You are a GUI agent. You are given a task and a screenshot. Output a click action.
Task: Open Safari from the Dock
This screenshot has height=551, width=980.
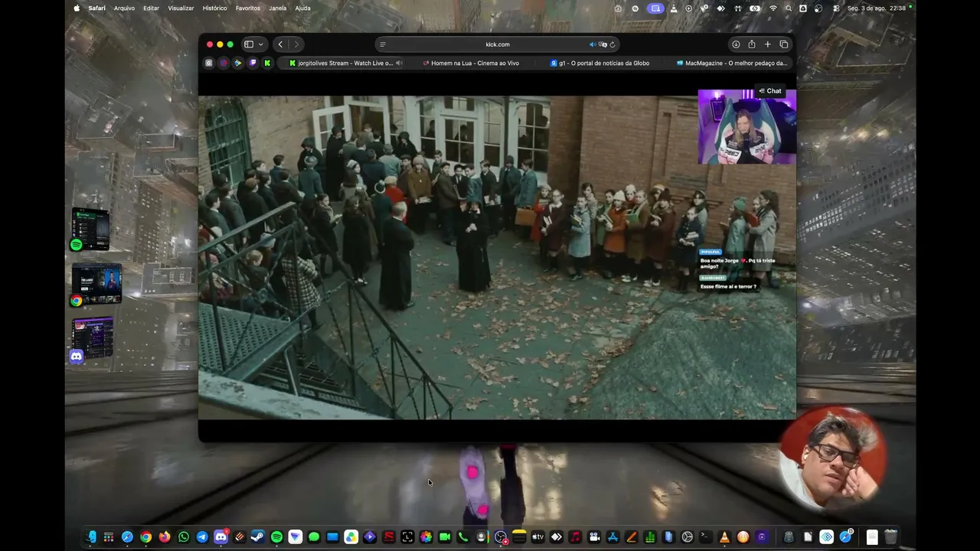coord(127,537)
